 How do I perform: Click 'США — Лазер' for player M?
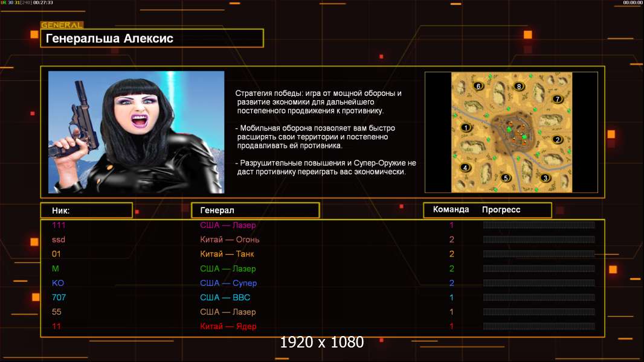click(x=228, y=268)
